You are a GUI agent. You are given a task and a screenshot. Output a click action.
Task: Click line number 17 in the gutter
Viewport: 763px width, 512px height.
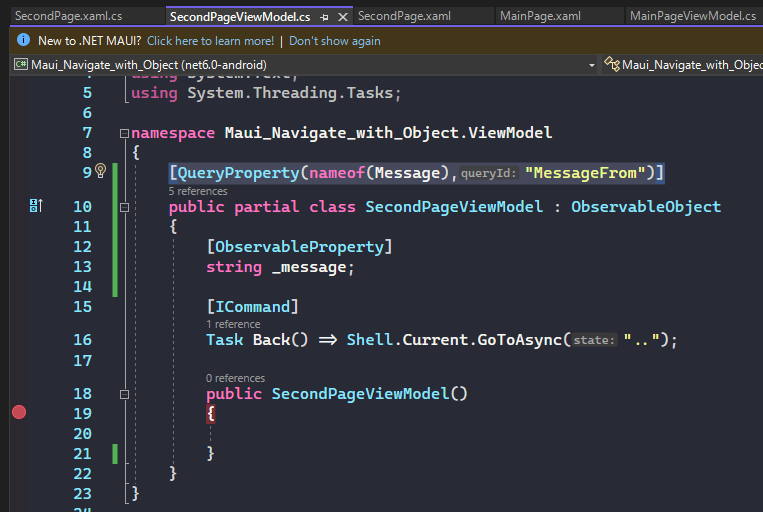pyautogui.click(x=82, y=361)
